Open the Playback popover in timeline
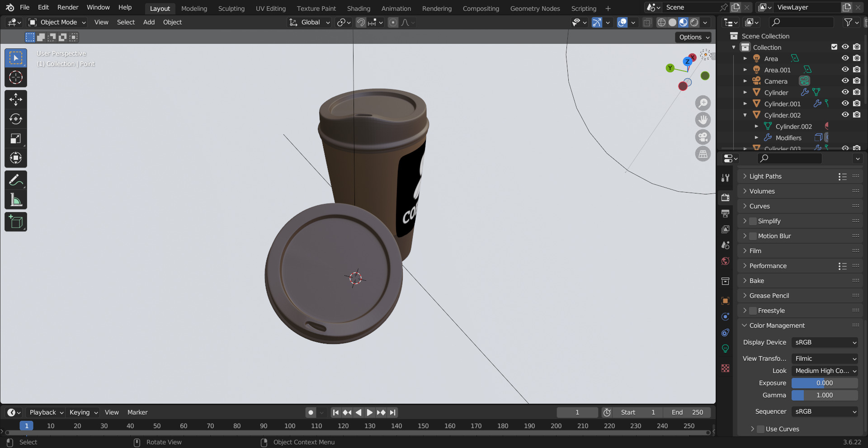The width and height of the screenshot is (868, 448). click(46, 412)
